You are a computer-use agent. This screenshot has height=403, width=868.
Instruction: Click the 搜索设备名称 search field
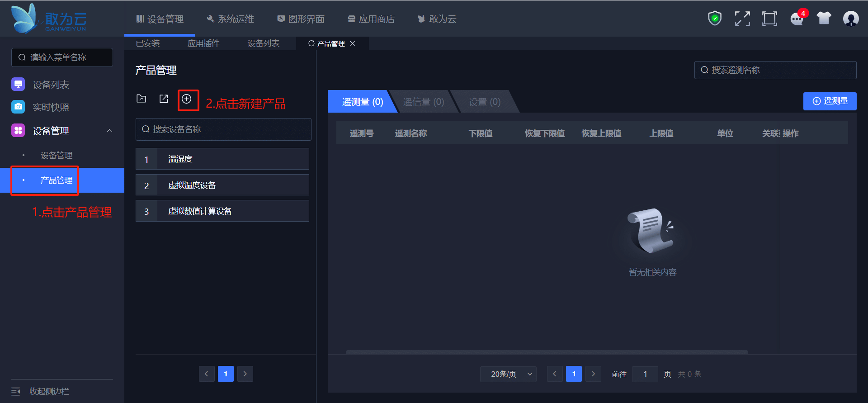tap(223, 129)
